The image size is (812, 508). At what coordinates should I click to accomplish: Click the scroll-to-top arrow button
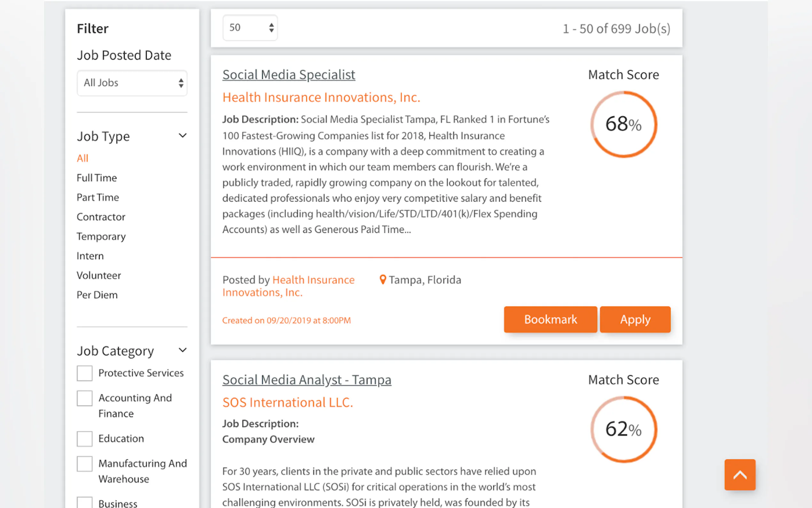click(739, 474)
